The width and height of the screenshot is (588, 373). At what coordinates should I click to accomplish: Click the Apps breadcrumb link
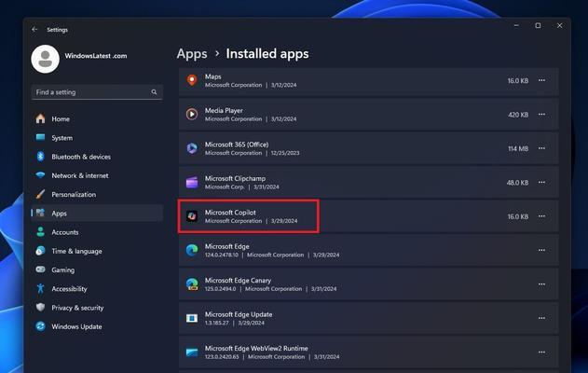pyautogui.click(x=192, y=54)
